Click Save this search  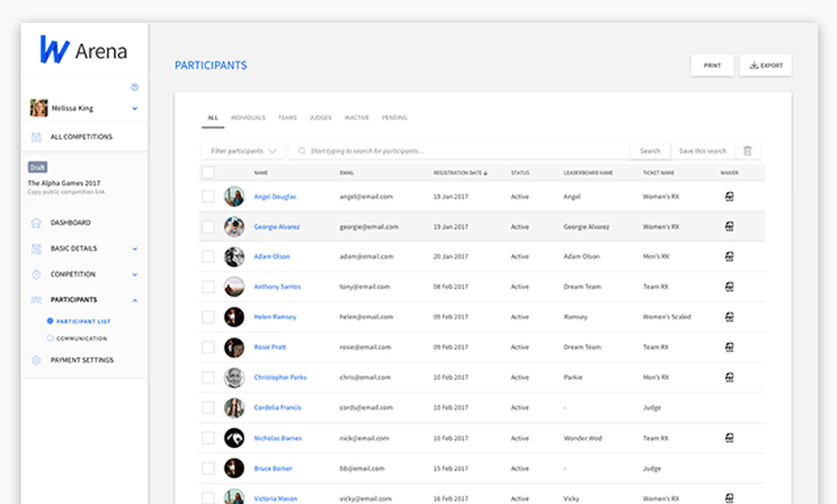pyautogui.click(x=703, y=151)
